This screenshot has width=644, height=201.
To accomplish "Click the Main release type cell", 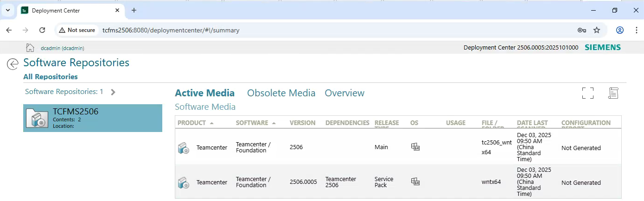I will (x=381, y=147).
